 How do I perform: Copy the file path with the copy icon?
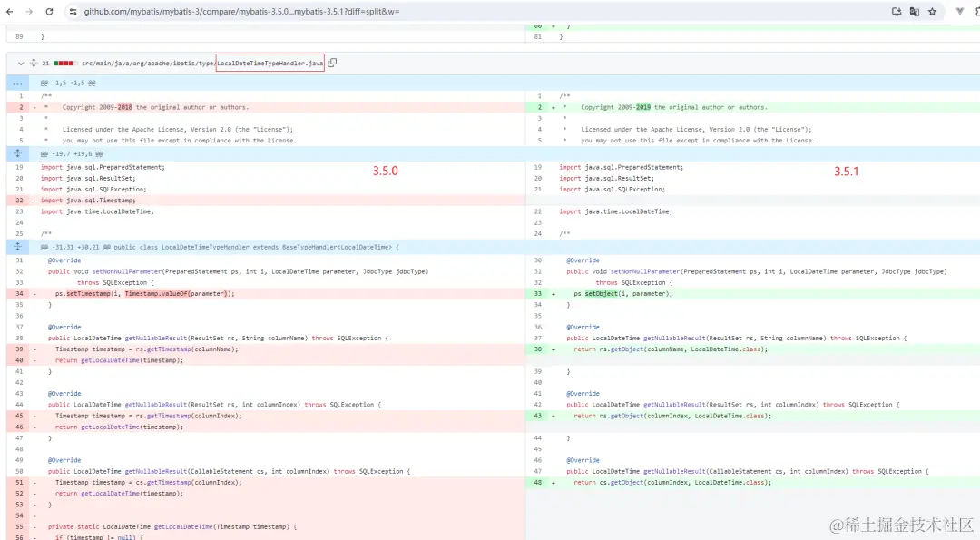point(332,63)
